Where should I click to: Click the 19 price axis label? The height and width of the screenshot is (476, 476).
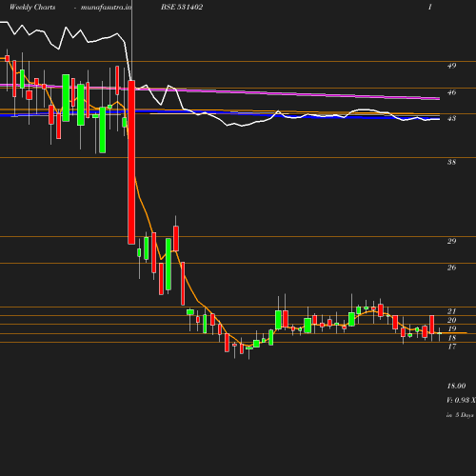pyautogui.click(x=451, y=328)
